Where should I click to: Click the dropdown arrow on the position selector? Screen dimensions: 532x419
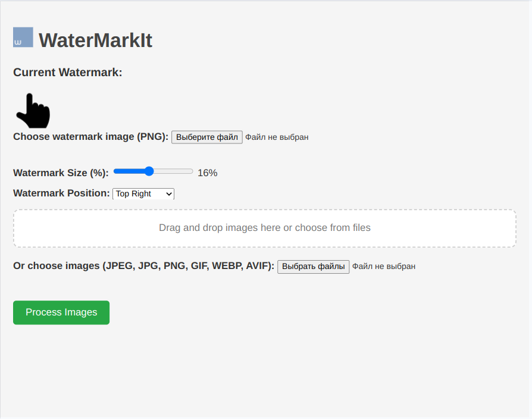tap(168, 193)
